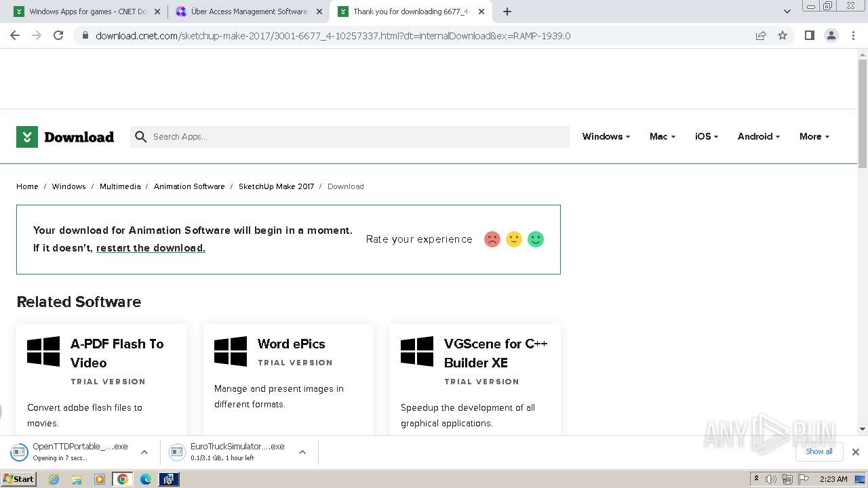The width and height of the screenshot is (868, 488).
Task: Open the Chrome three-dot menu
Action: (853, 35)
